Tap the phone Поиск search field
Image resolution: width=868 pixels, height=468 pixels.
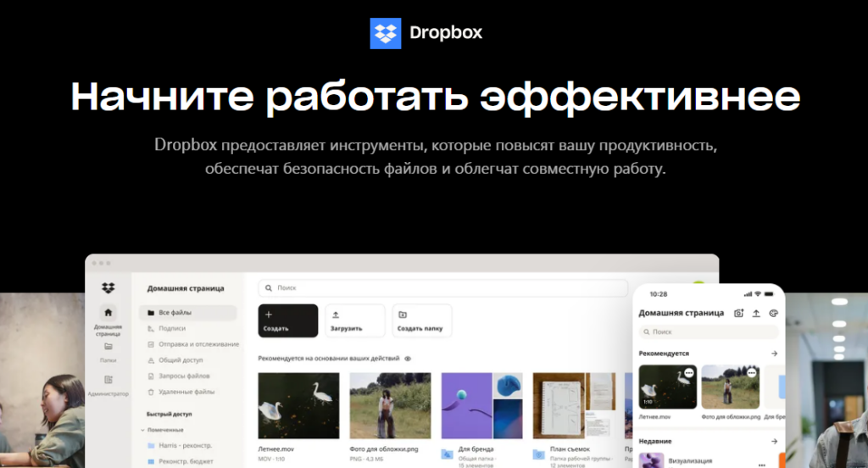point(709,332)
